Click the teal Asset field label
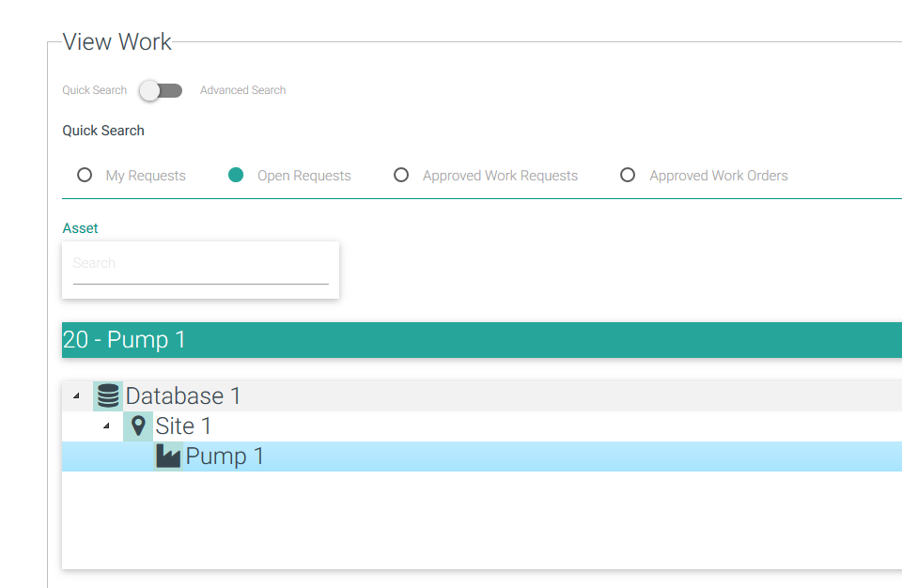The height and width of the screenshot is (588, 902). [x=80, y=228]
